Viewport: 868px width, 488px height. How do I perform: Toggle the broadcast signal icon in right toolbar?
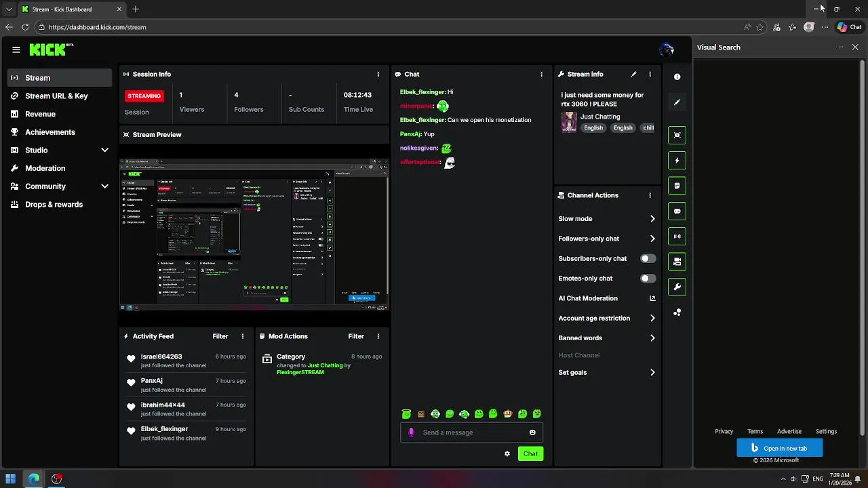677,237
